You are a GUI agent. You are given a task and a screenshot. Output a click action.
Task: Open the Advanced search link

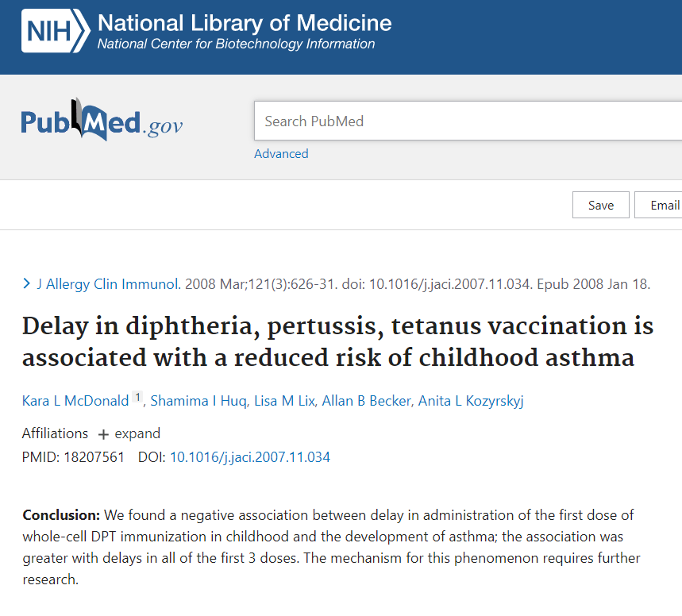(281, 154)
